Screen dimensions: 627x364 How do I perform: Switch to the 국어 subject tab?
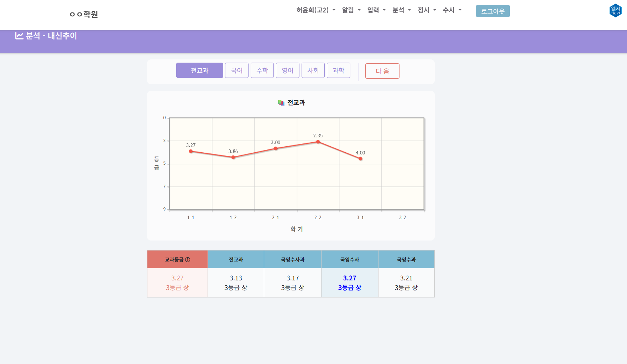coord(236,70)
